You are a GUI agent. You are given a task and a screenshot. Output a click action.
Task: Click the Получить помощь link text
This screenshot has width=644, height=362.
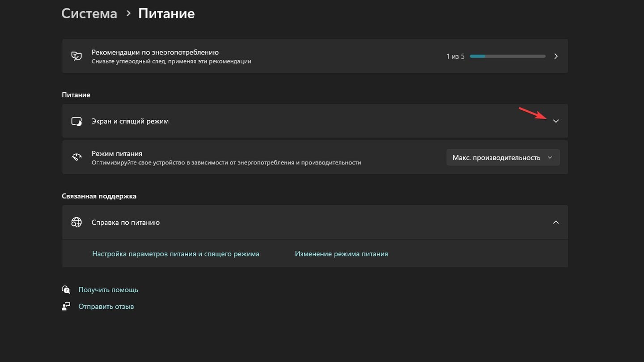tap(108, 290)
